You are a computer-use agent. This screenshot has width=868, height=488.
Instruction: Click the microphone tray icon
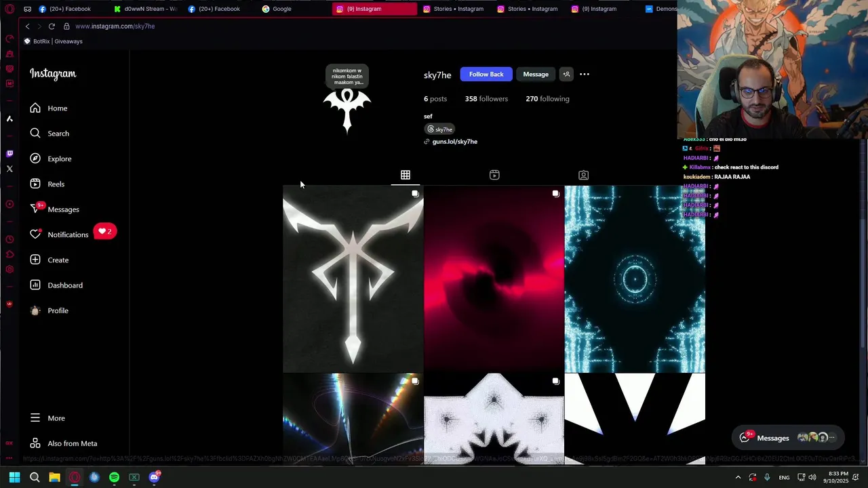tap(767, 477)
